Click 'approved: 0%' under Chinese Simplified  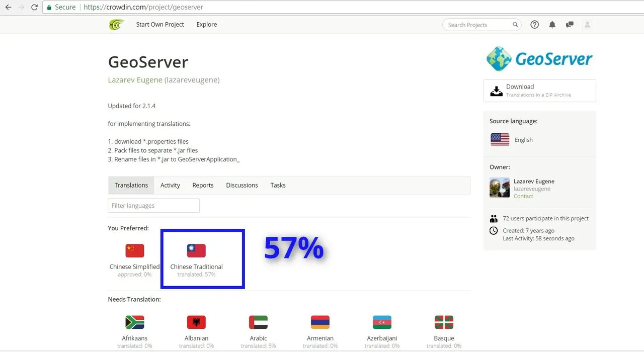tap(134, 275)
